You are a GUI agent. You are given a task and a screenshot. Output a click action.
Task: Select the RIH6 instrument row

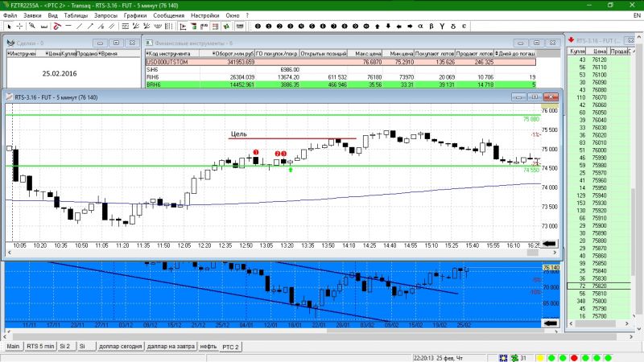[x=341, y=77]
